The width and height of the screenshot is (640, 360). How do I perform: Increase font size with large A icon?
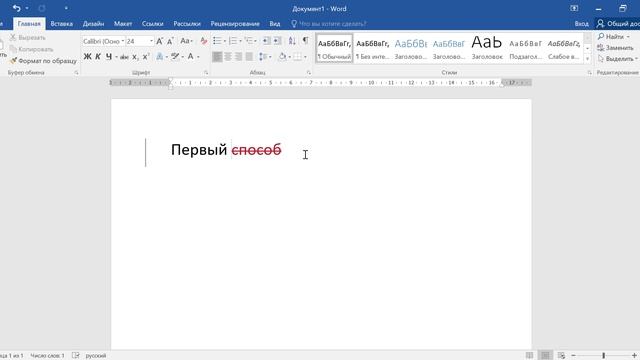(x=160, y=41)
